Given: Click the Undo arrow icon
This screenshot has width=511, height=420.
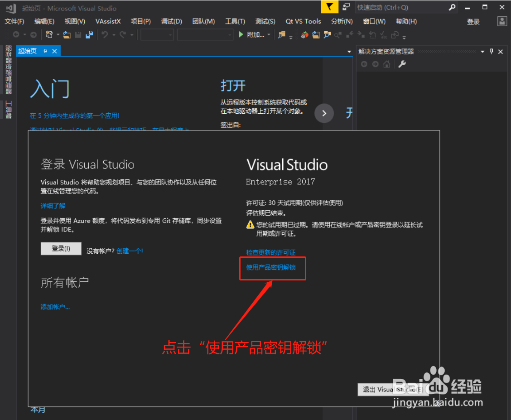Looking at the screenshot, I should click(105, 34).
